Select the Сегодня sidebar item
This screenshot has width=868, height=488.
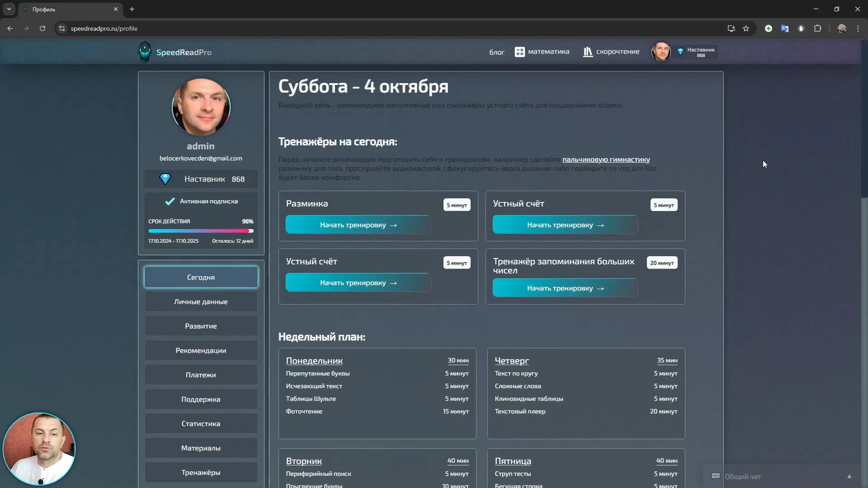tap(201, 277)
